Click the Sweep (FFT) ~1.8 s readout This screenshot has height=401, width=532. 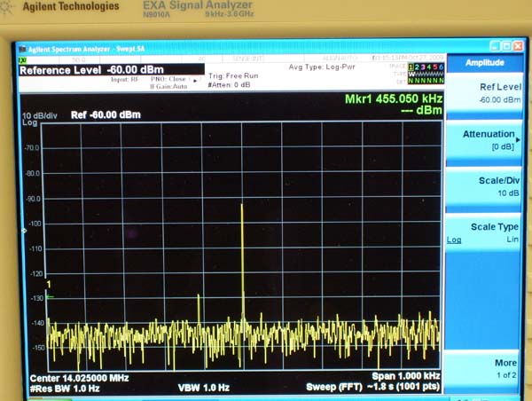click(373, 387)
